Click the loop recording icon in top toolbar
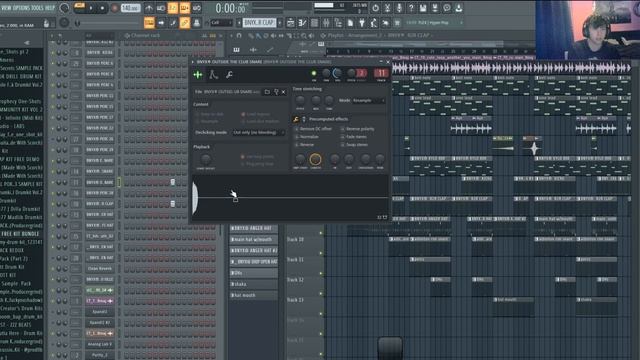The image size is (640, 360). pyautogui.click(x=196, y=8)
